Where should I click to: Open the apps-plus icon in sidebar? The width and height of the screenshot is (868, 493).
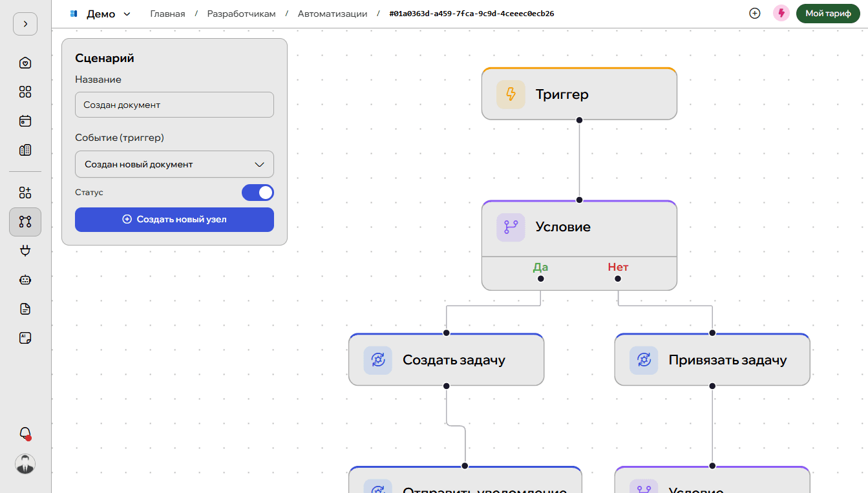pyautogui.click(x=25, y=193)
